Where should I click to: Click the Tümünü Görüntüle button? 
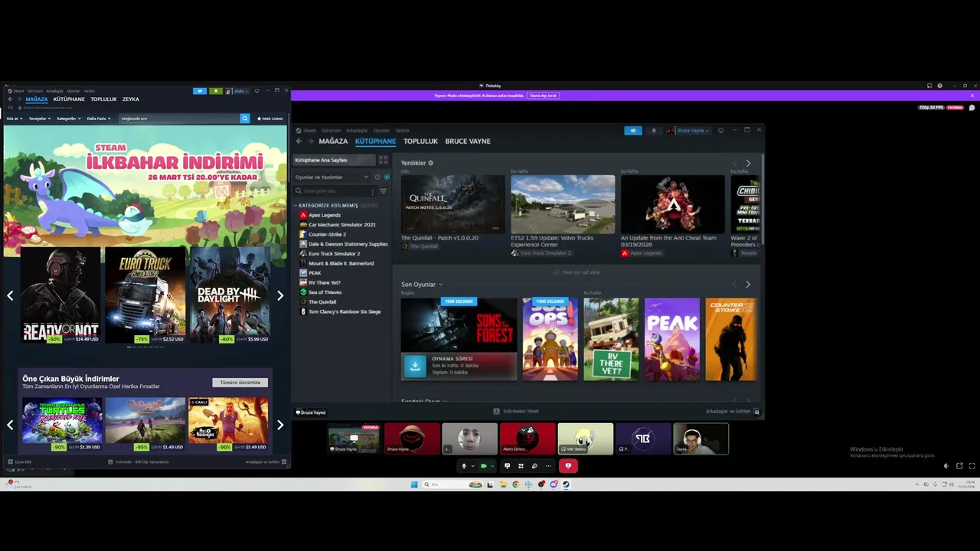(x=240, y=382)
